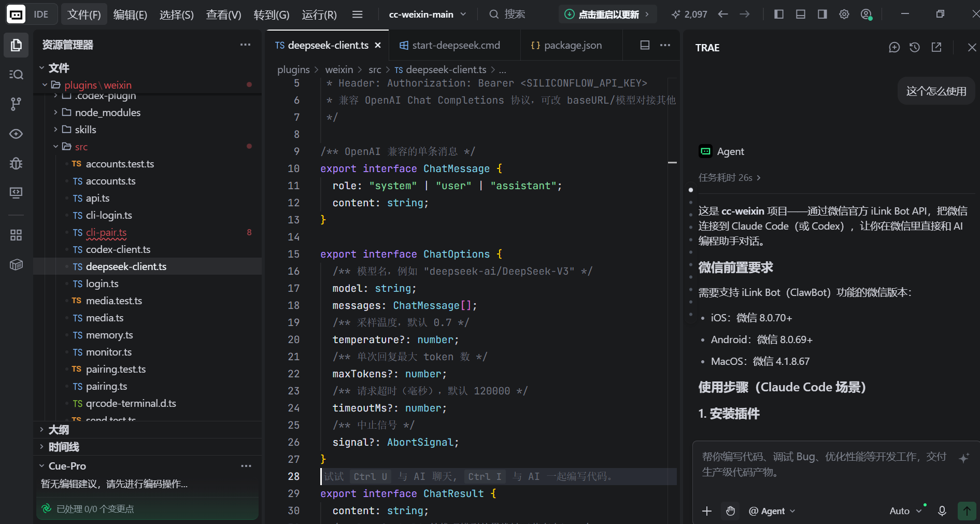Open the 编辑(E) menu
This screenshot has height=524, width=980.
tap(130, 15)
